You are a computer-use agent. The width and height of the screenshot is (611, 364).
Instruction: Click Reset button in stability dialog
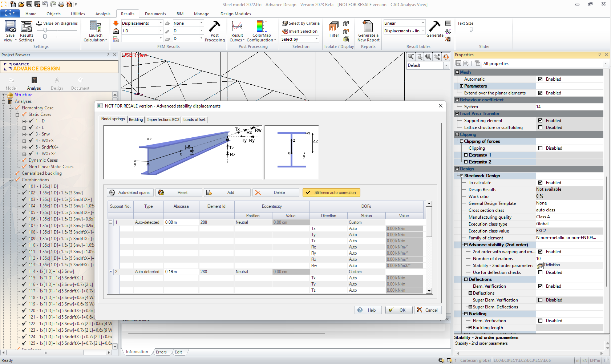(179, 193)
